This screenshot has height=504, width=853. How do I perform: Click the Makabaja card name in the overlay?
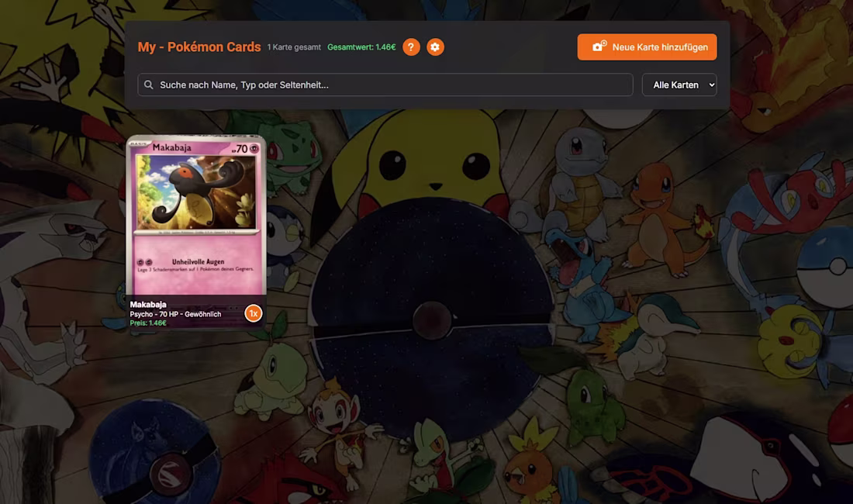(x=147, y=304)
